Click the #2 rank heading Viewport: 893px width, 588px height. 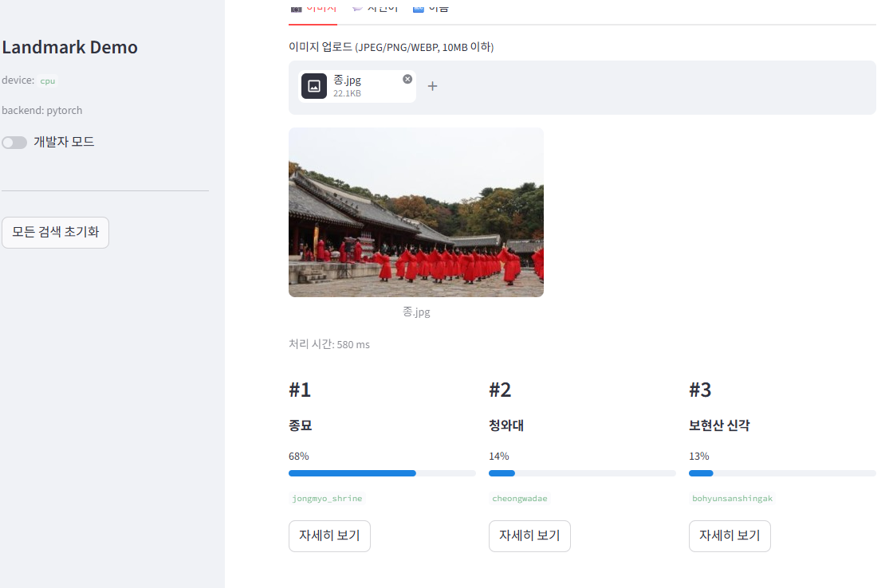500,390
